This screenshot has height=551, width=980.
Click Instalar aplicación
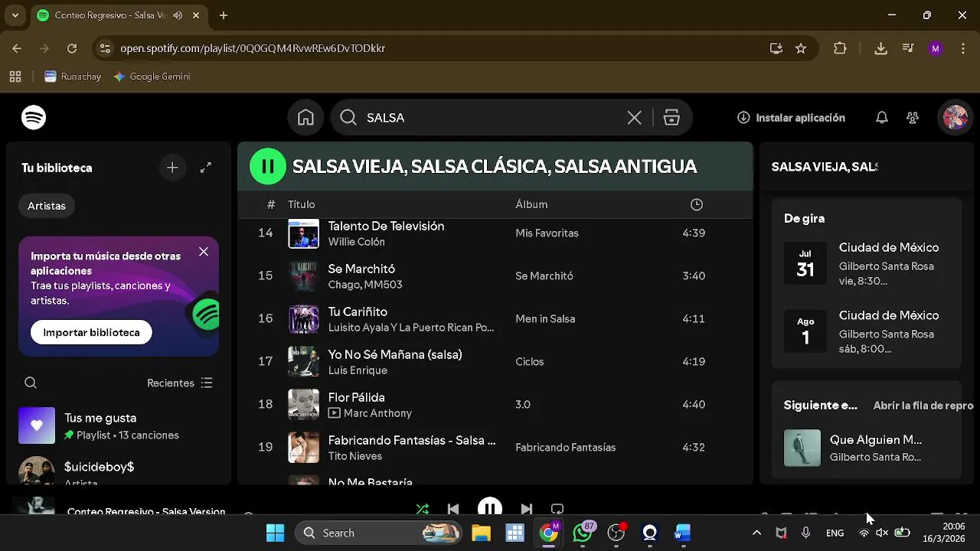click(x=791, y=118)
